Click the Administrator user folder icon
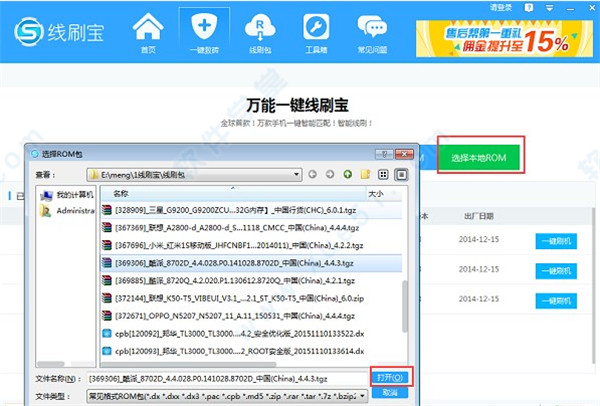The width and height of the screenshot is (600, 406). [x=46, y=211]
